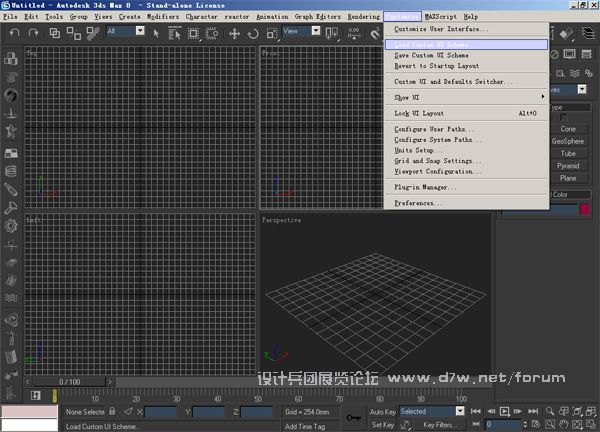Image resolution: width=600 pixels, height=432 pixels.
Task: Select the Bind to Space Warp tool
Action: (92, 34)
